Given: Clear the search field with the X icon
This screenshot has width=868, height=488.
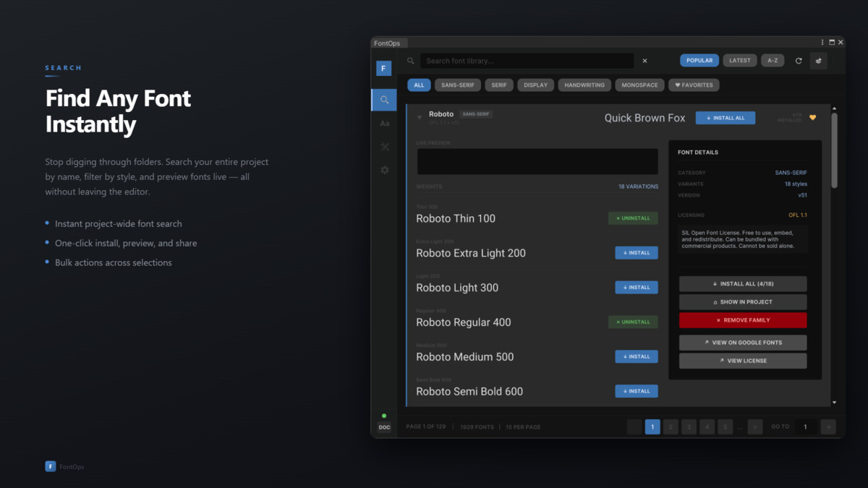Looking at the screenshot, I should pyautogui.click(x=645, y=61).
